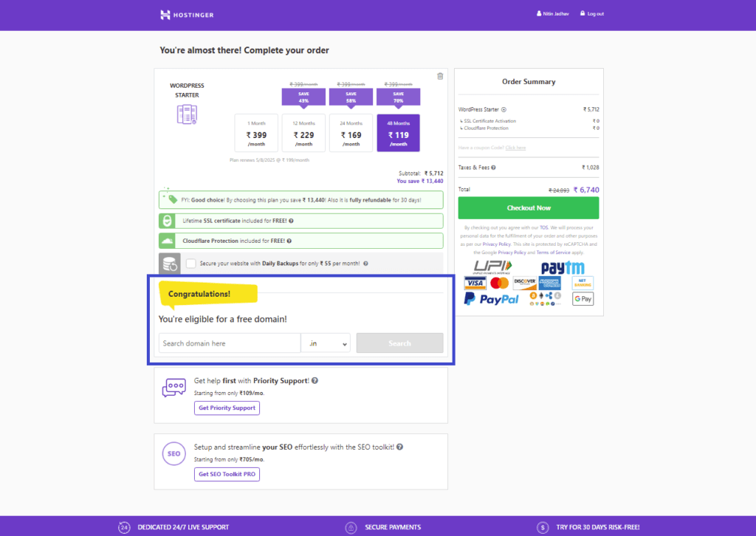Click the Net Banking icon

pos(583,283)
